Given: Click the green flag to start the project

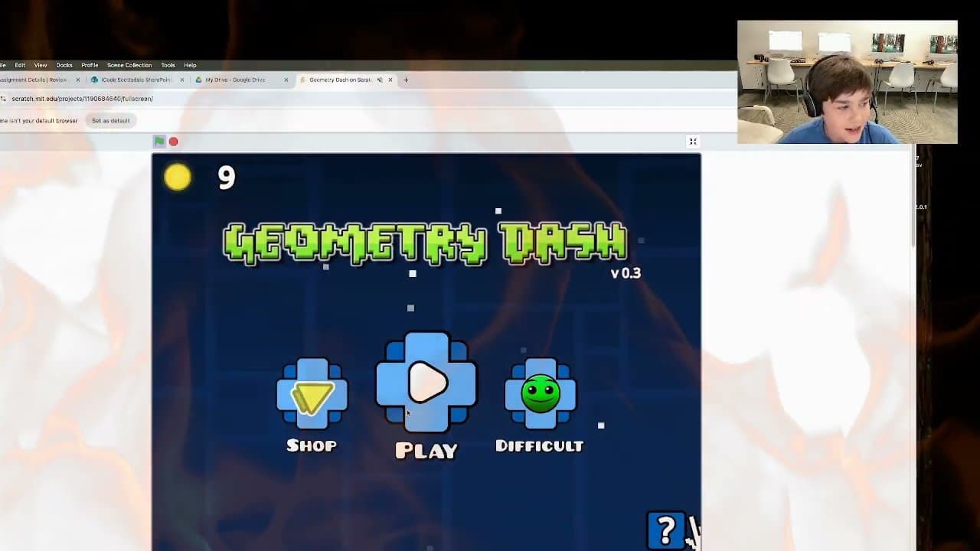Looking at the screenshot, I should click(x=159, y=142).
